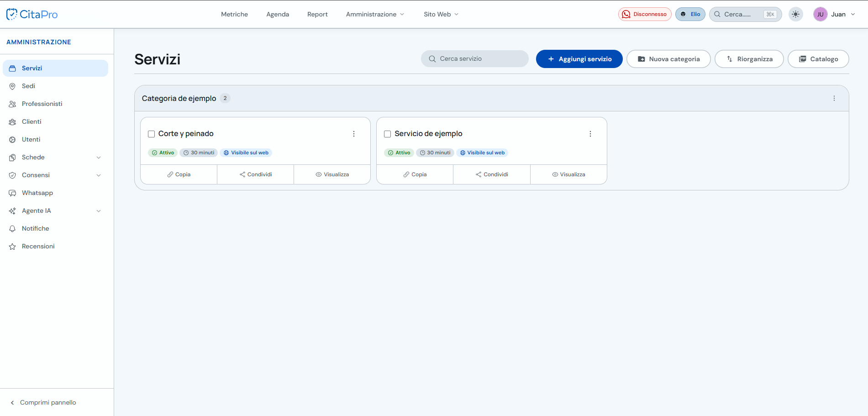Open Professionisti in the sidebar

click(x=55, y=104)
